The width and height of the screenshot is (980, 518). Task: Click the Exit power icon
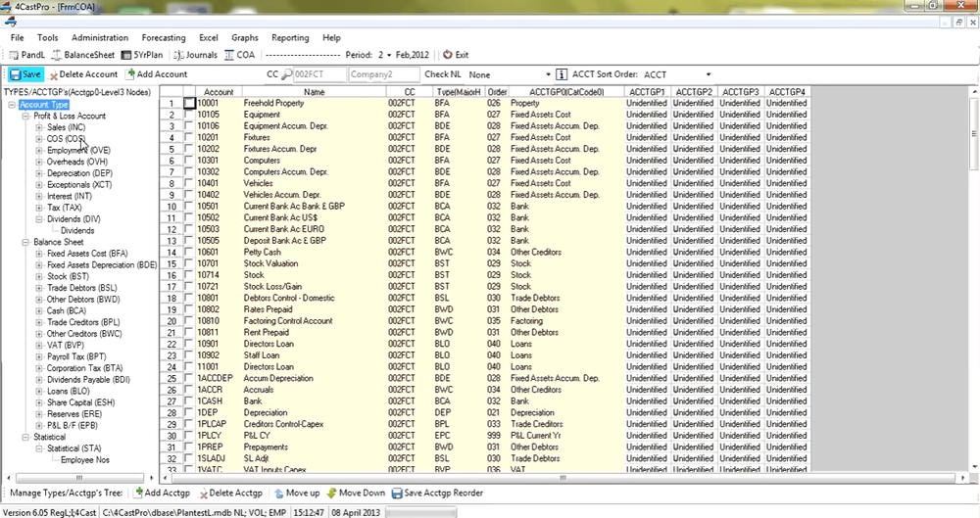448,55
